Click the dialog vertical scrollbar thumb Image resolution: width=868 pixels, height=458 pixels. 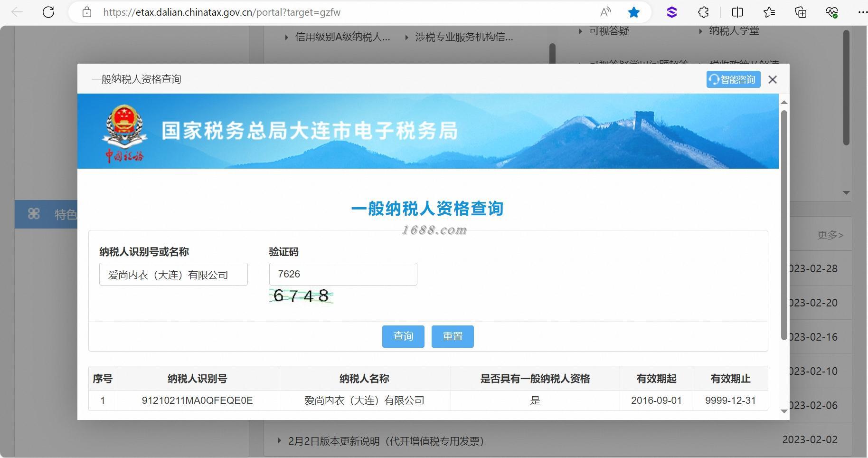[x=784, y=225]
